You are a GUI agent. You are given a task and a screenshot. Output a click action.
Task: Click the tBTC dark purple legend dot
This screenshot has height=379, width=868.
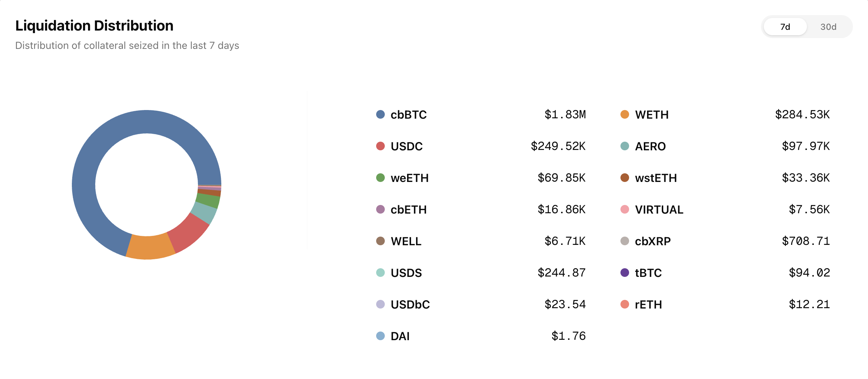(625, 273)
